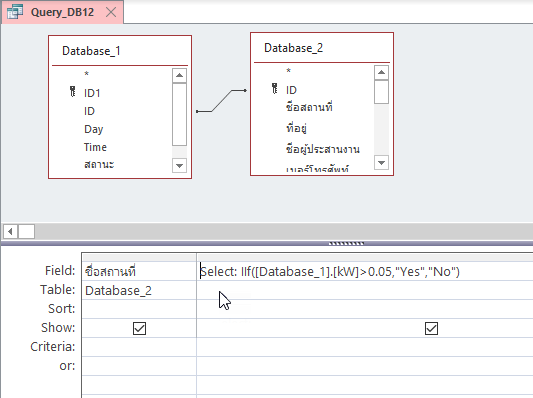Screen dimensions: 533x398
Task: Click left arrow of horizontal scrollbar
Action: tap(11, 232)
